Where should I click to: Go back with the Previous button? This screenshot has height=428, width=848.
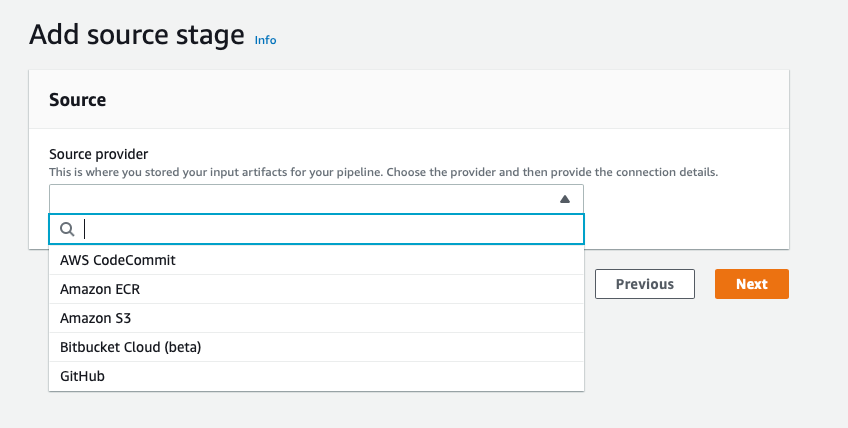click(x=645, y=284)
